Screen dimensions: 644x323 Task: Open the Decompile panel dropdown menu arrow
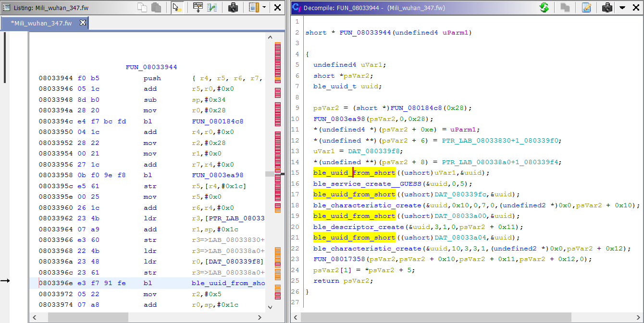622,7
